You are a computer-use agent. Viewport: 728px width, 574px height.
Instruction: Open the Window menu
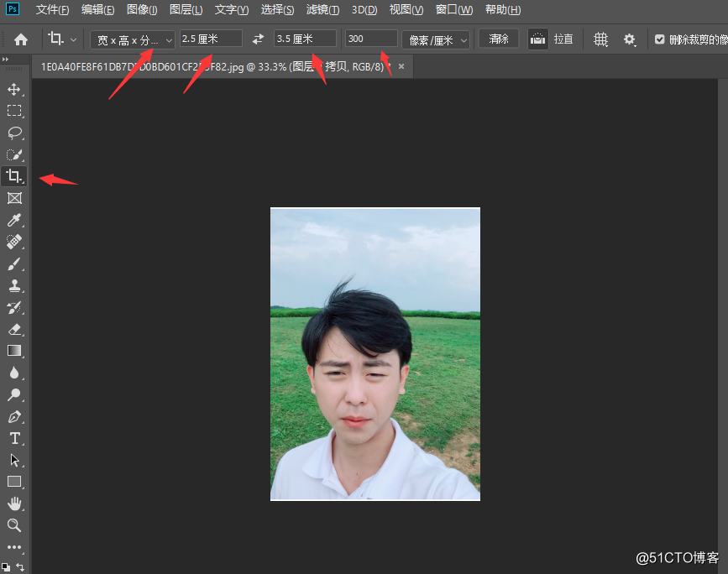tap(453, 10)
